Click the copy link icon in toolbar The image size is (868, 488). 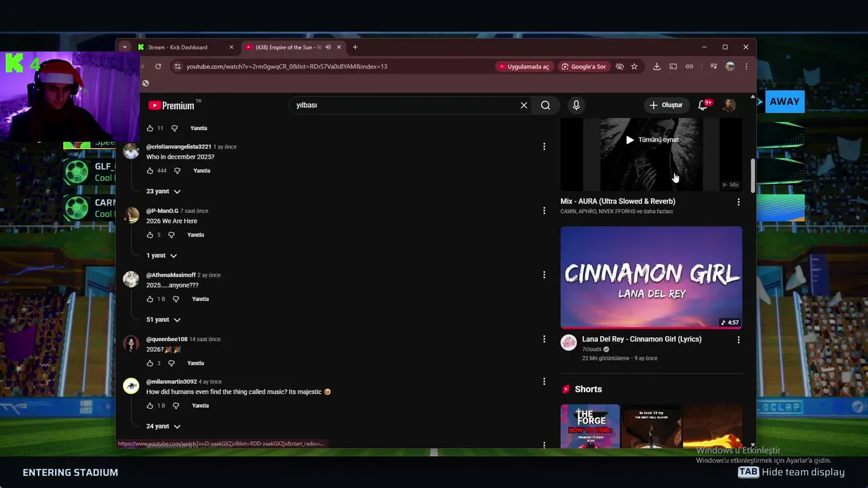point(689,66)
